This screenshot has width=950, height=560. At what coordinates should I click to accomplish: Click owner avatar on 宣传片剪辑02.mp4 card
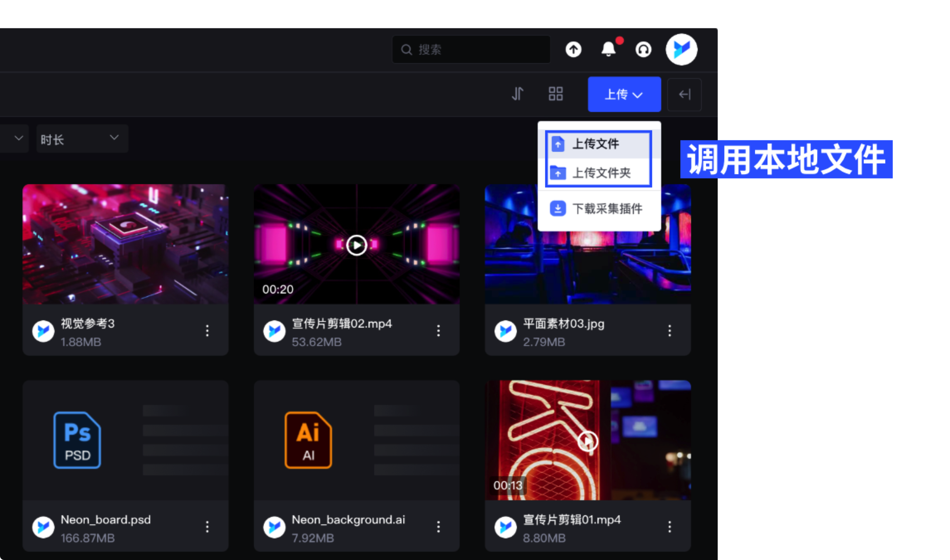coord(274,331)
